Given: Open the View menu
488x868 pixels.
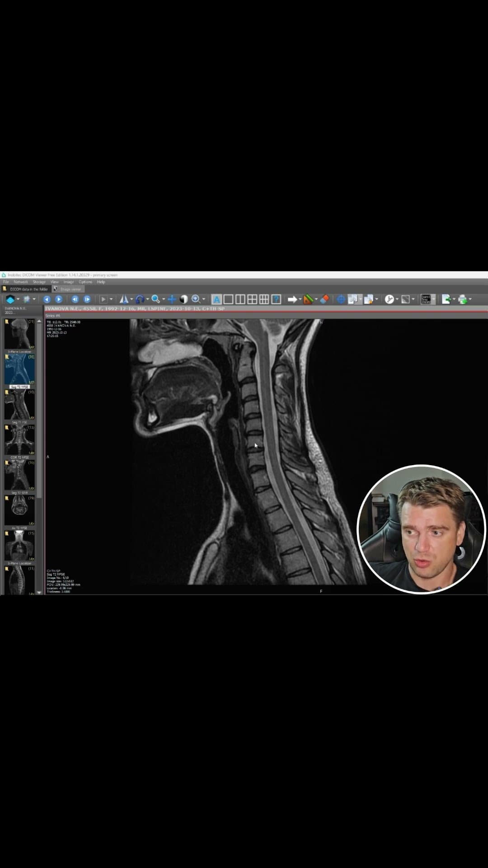Looking at the screenshot, I should click(x=55, y=282).
